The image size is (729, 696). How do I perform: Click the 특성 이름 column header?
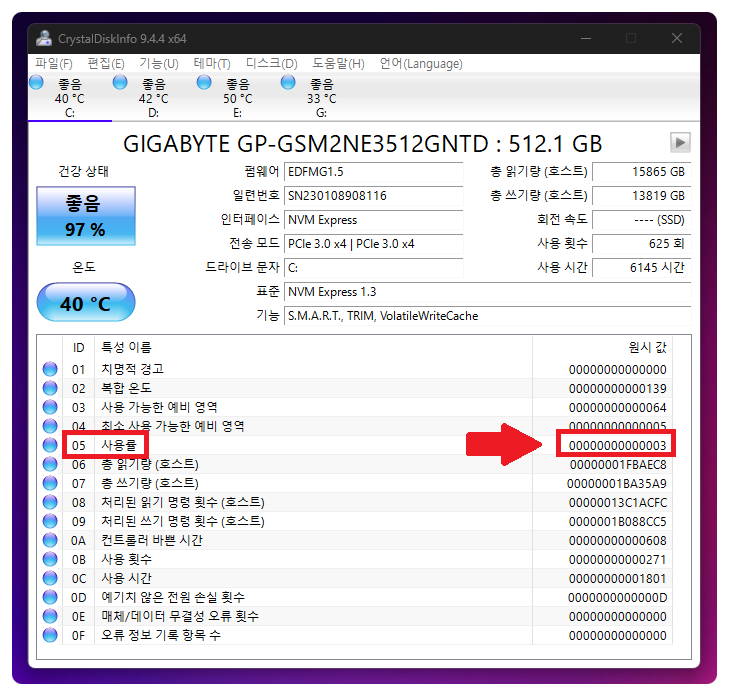313,347
